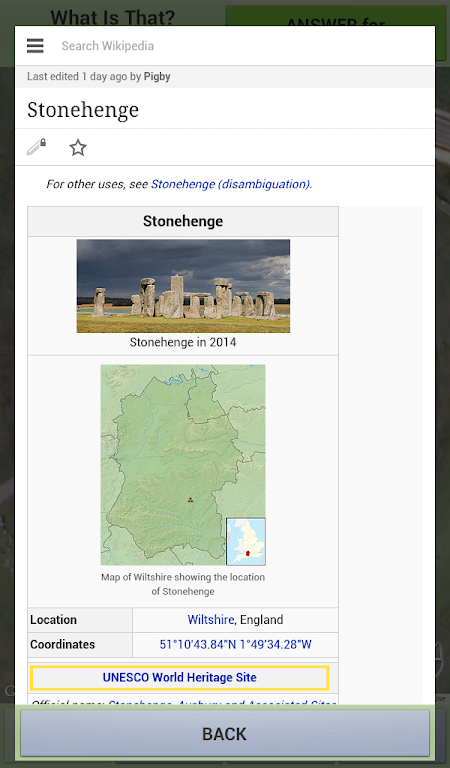Tap the editor name Pigby
The image size is (450, 768).
point(157,76)
